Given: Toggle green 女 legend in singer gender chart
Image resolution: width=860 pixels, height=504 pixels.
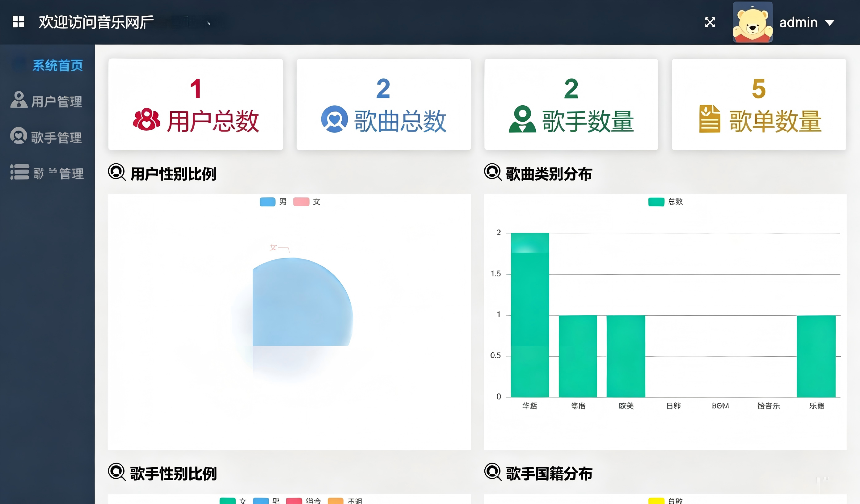Looking at the screenshot, I should click(x=233, y=501).
